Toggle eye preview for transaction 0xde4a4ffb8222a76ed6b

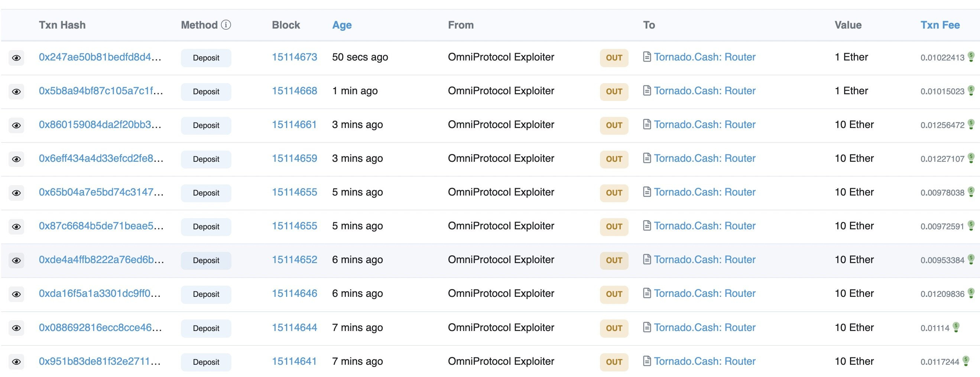click(16, 260)
